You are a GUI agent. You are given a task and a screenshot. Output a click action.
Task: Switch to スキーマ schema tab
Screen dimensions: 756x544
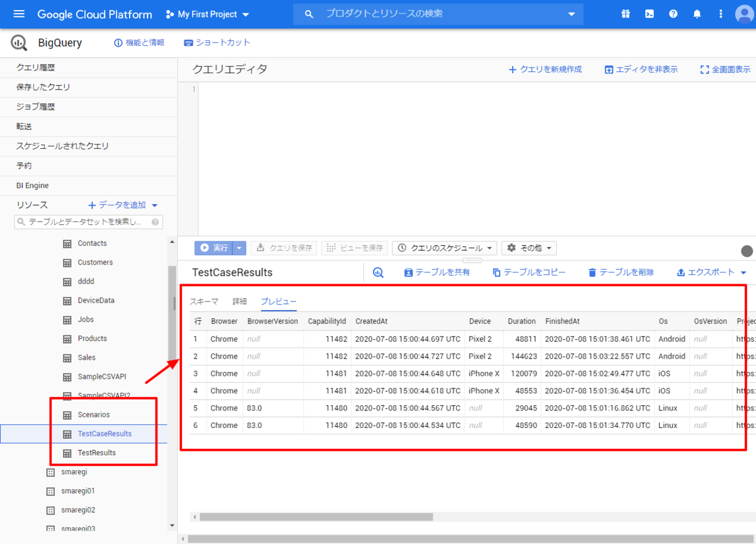coord(204,301)
